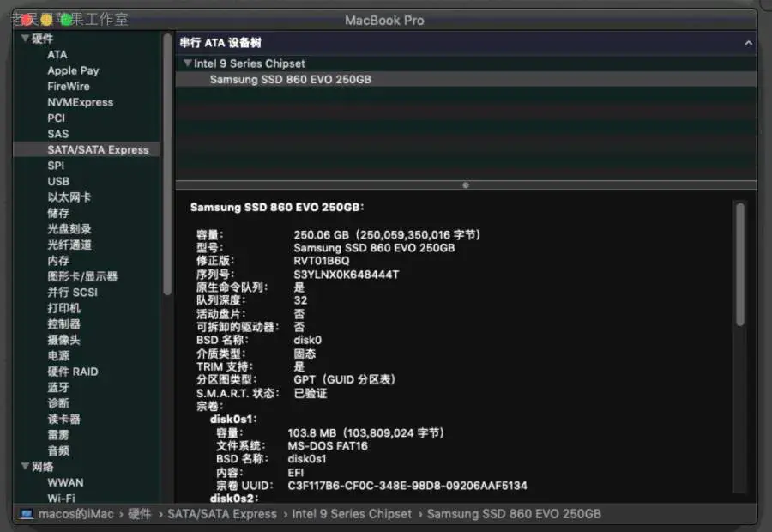Collapse the 网络 section triangle

click(25, 466)
